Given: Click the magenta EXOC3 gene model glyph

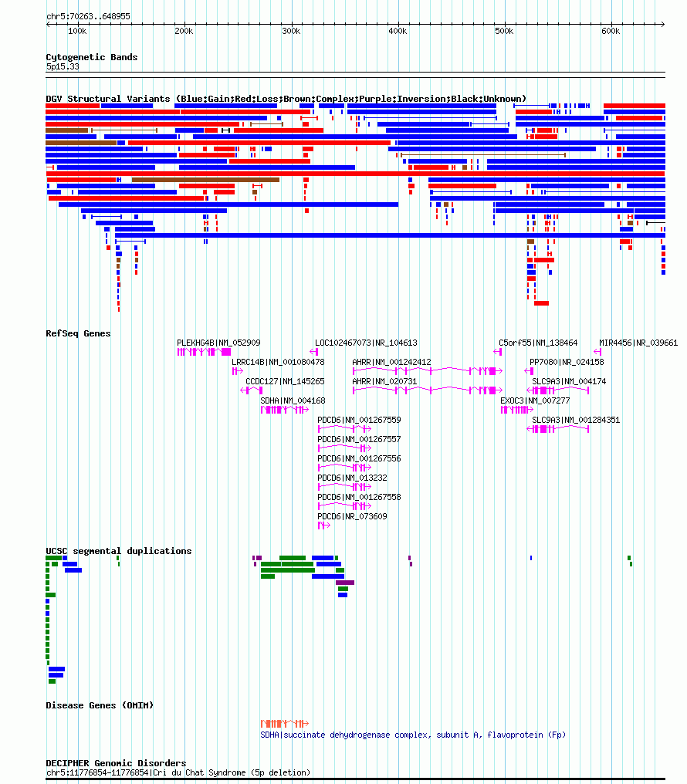Looking at the screenshot, I should point(517,410).
